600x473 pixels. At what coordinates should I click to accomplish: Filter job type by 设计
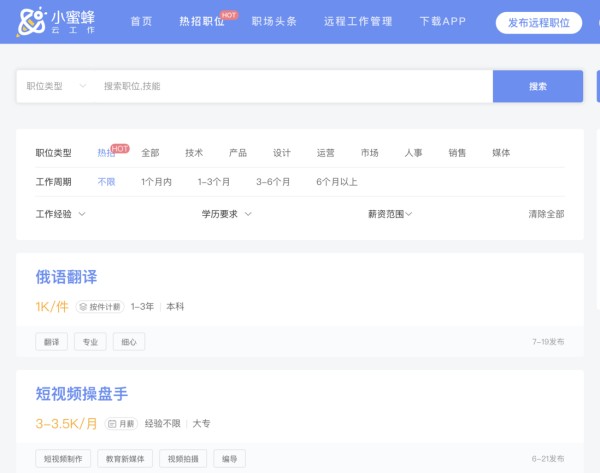click(x=282, y=153)
